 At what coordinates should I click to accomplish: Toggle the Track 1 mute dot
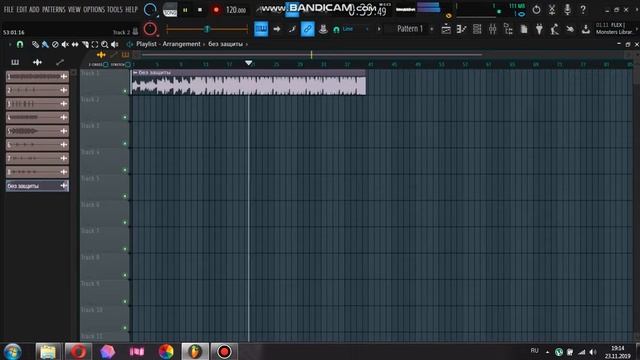click(125, 91)
